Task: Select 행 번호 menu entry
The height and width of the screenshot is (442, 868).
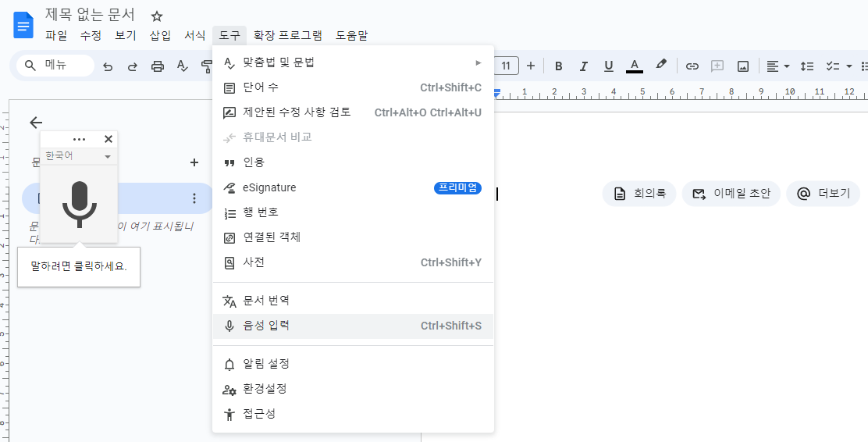Action: pyautogui.click(x=353, y=212)
